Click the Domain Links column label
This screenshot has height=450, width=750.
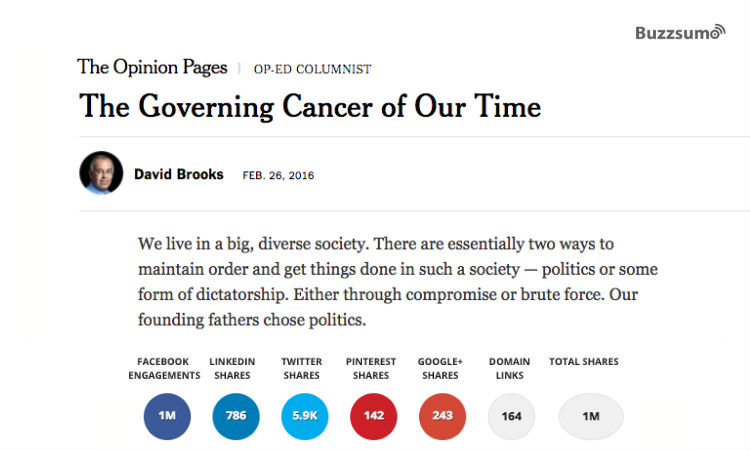point(510,368)
